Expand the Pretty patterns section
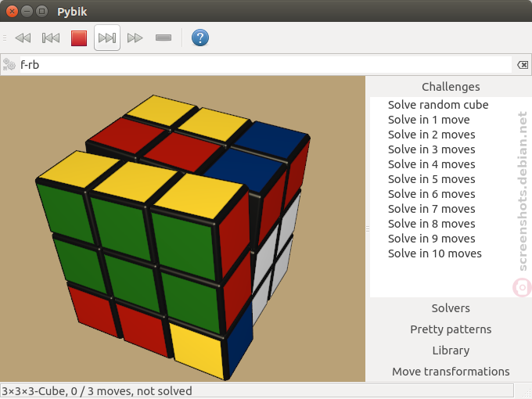The image size is (532, 399). 451,329
